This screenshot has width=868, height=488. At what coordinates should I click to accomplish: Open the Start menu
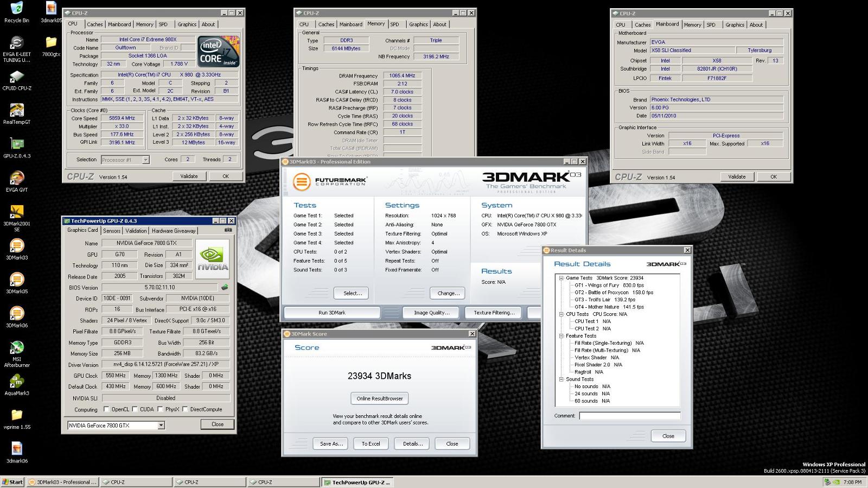[12, 482]
